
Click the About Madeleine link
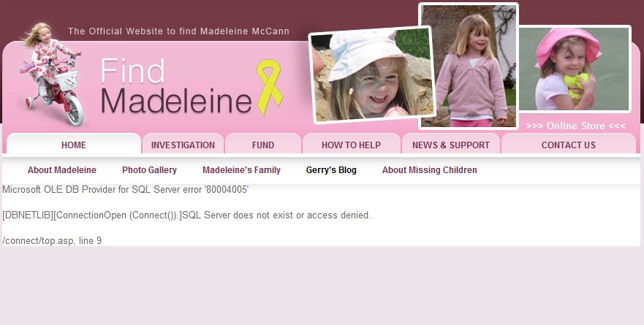coord(62,170)
